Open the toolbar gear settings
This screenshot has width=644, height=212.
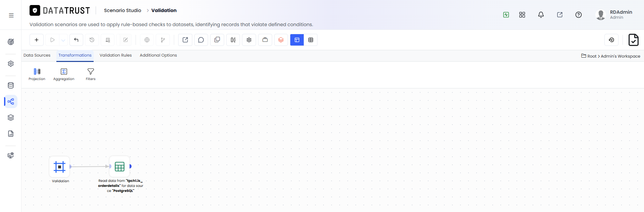point(249,40)
